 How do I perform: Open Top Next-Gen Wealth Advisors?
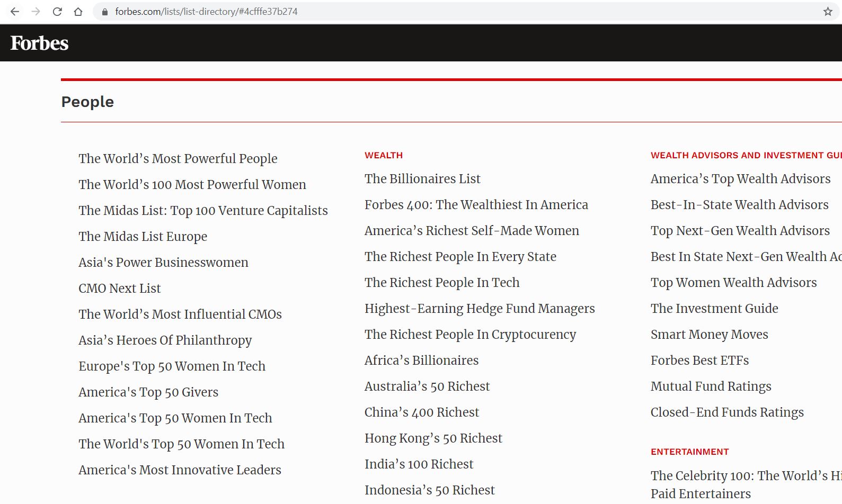(740, 231)
